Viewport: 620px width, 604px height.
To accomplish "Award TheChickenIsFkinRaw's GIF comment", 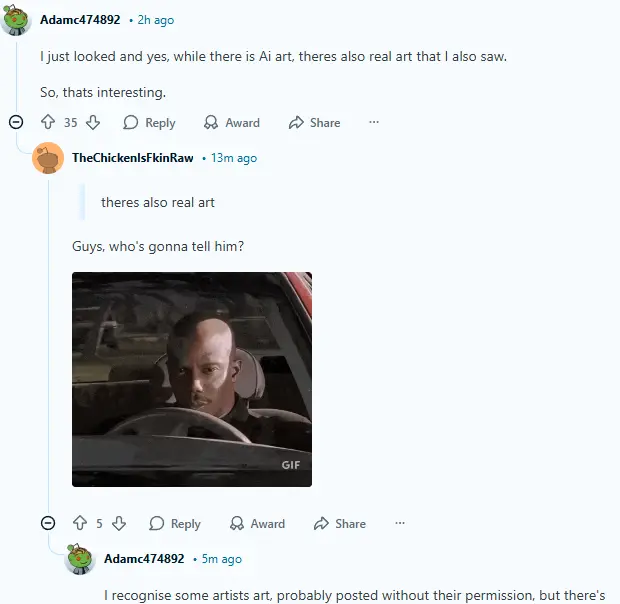I will [257, 523].
